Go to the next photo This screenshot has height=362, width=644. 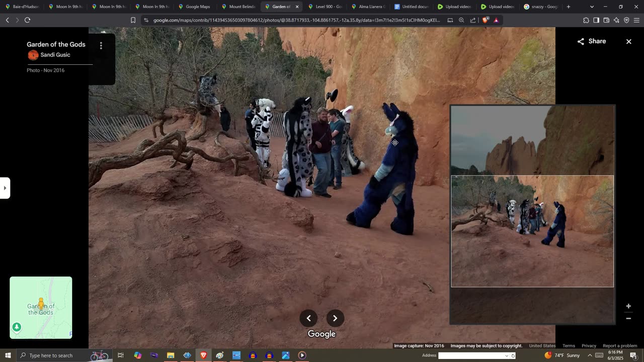click(x=335, y=318)
